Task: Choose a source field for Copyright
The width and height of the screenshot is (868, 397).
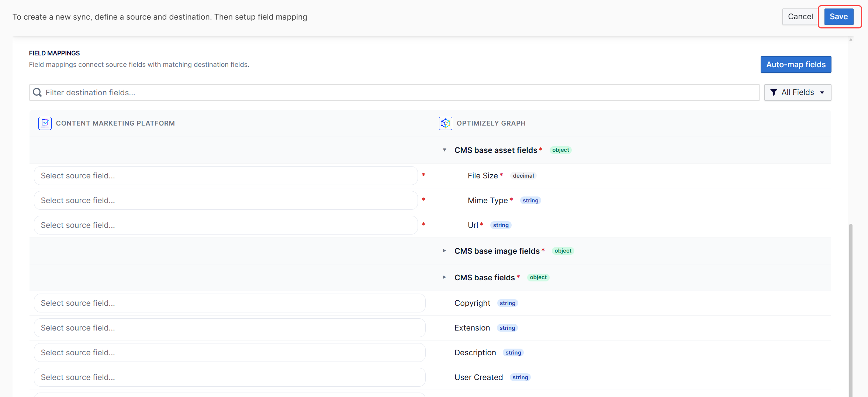Action: pos(229,303)
